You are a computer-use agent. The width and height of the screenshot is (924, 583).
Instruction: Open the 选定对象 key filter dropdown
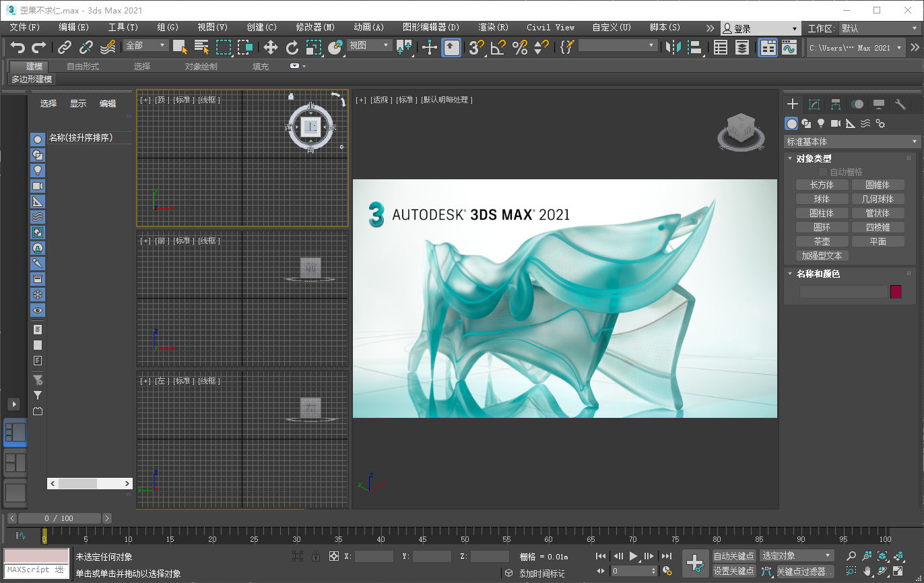pos(797,556)
